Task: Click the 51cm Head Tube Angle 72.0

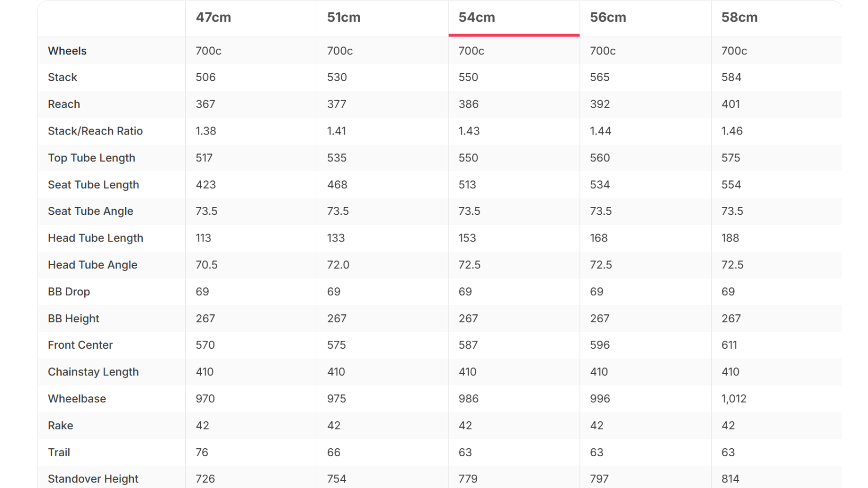Action: [338, 265]
